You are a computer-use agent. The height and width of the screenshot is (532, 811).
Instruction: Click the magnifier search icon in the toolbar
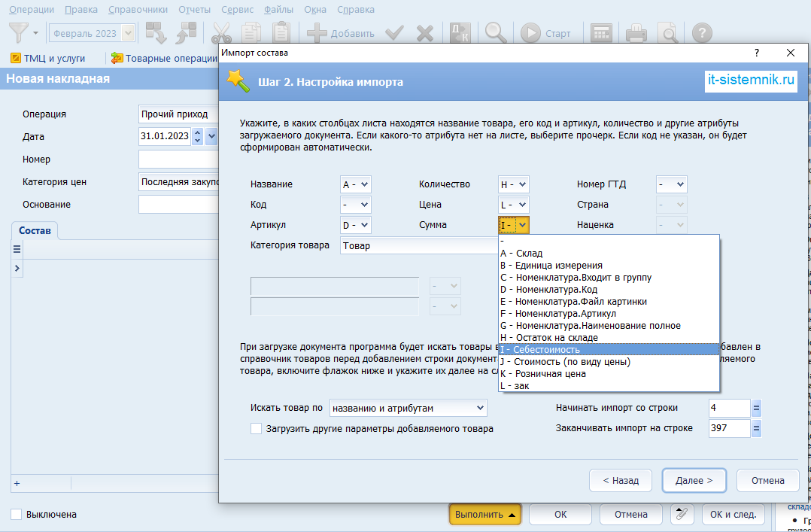(x=496, y=33)
